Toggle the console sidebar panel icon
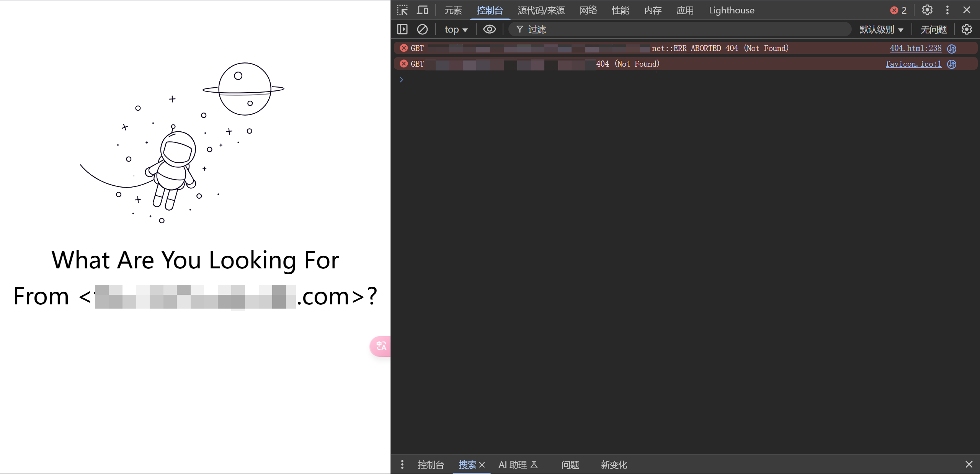980x474 pixels. (402, 29)
